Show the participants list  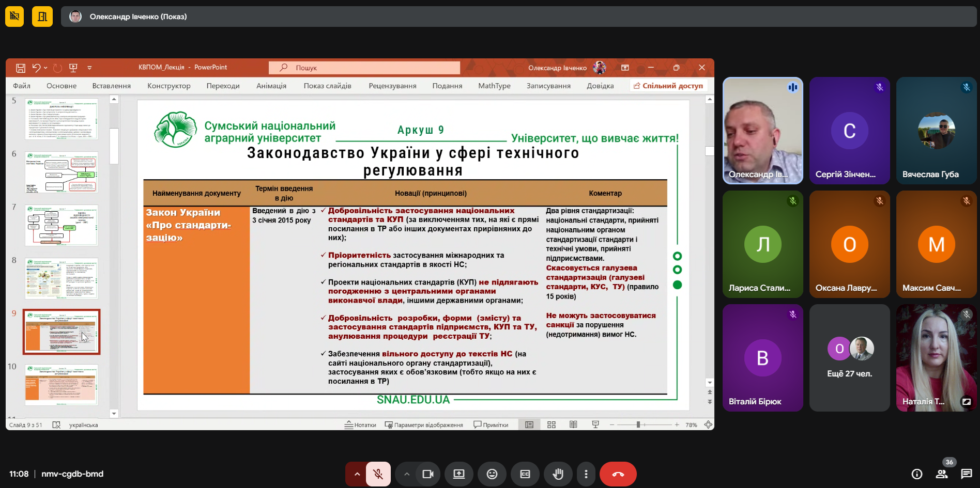(x=942, y=474)
